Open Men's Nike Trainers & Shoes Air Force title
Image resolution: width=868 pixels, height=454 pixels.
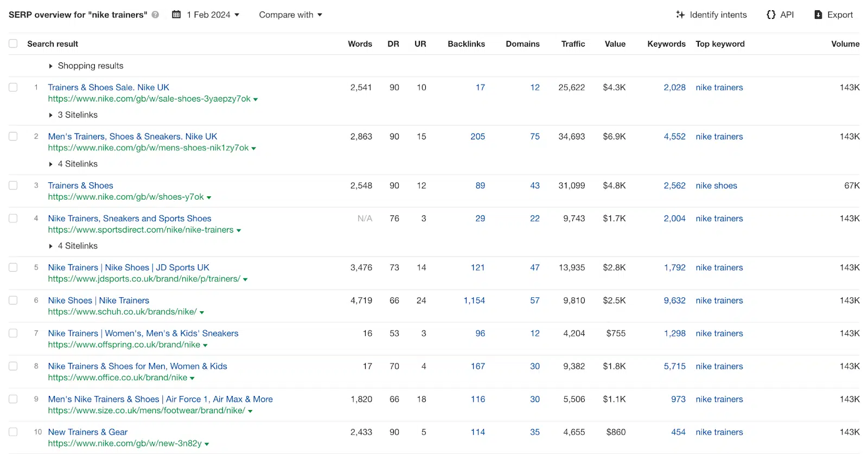click(x=161, y=399)
